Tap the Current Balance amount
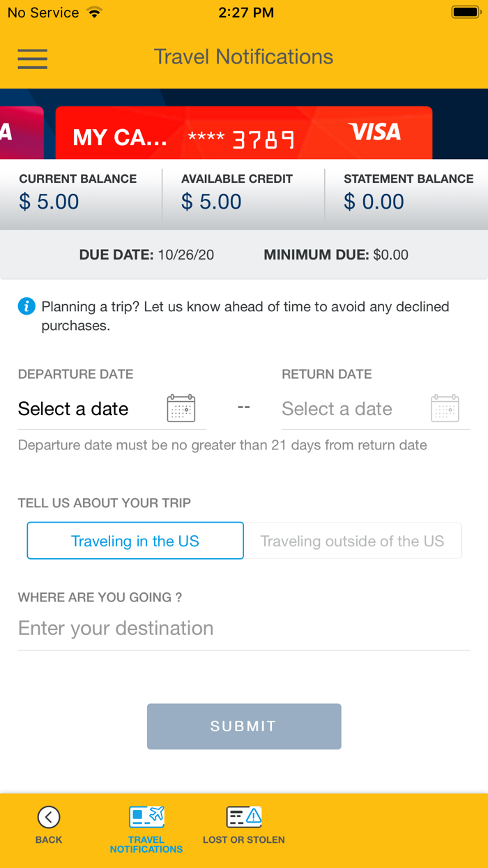488x868 pixels. 49,202
